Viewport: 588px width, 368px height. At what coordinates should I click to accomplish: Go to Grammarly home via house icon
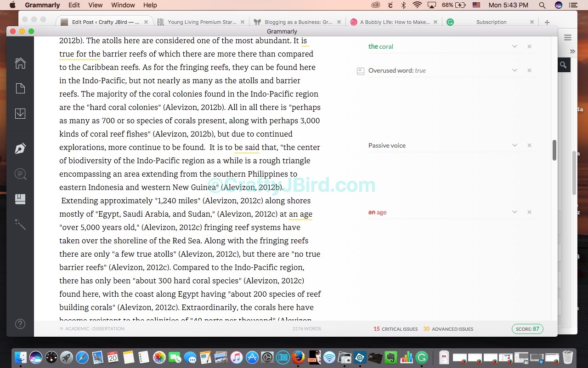pos(20,63)
